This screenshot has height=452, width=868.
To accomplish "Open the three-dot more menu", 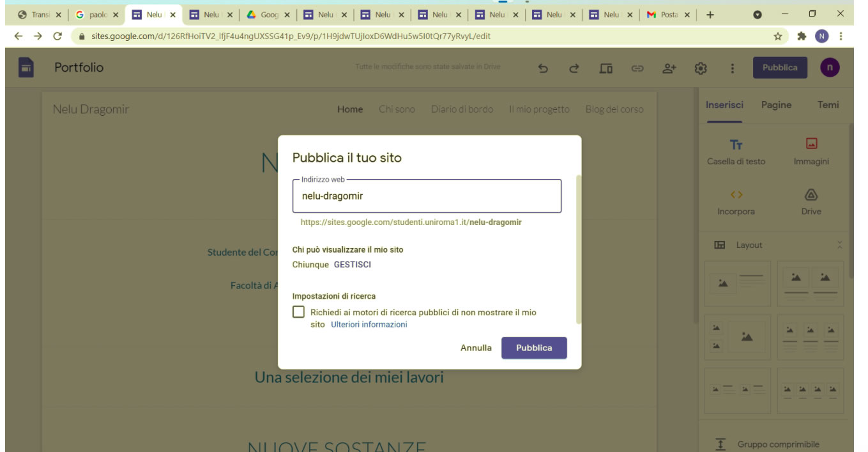I will pyautogui.click(x=732, y=68).
